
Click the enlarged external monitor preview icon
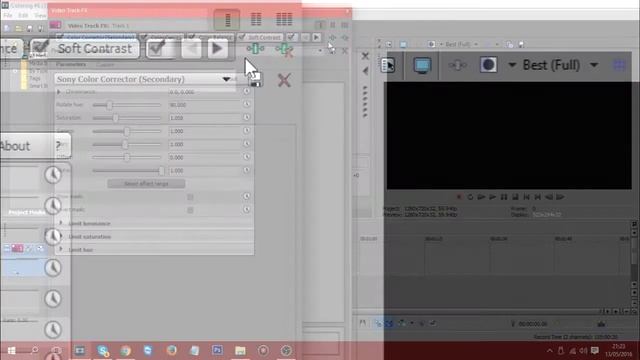422,65
